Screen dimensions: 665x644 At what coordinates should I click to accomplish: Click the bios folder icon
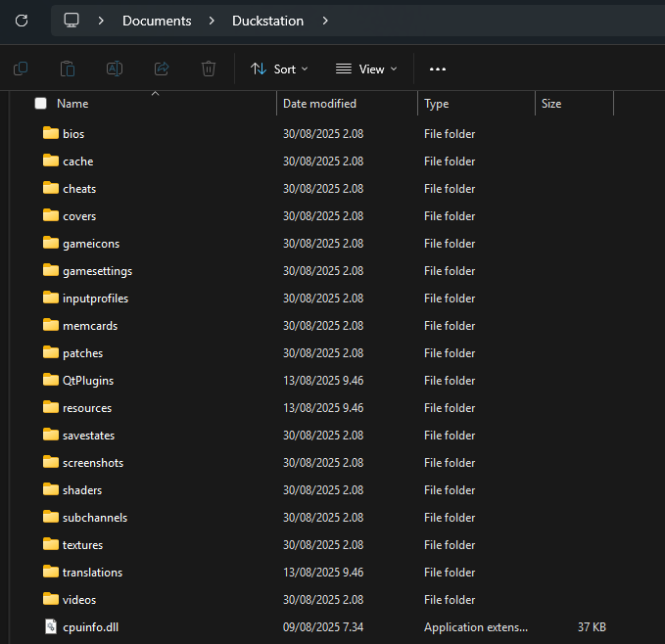51,133
